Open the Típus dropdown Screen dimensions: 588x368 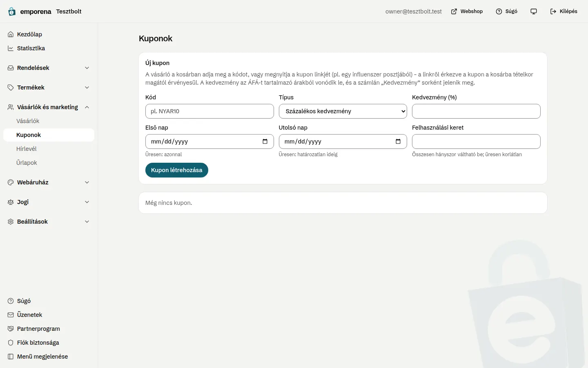343,111
